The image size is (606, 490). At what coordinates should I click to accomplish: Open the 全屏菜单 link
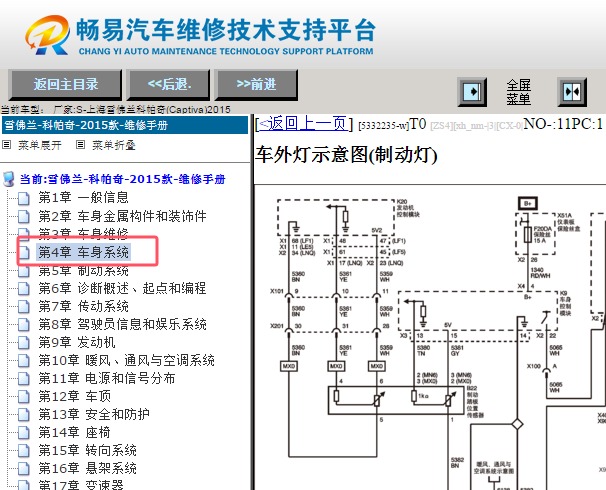point(519,92)
